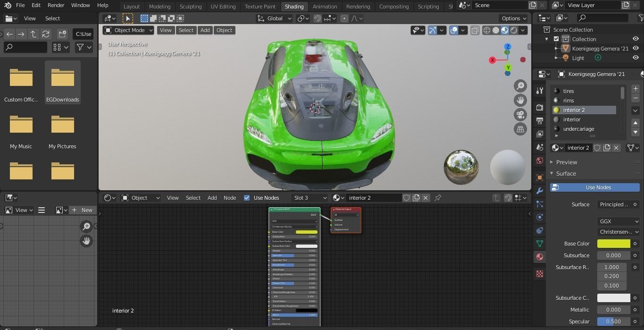Open Global transform orientation dropdown

(275, 18)
